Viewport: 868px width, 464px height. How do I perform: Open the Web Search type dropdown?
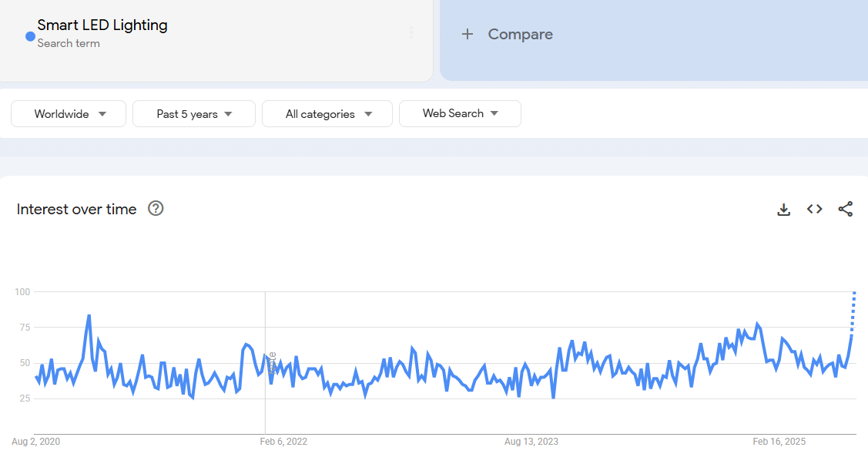tap(460, 113)
